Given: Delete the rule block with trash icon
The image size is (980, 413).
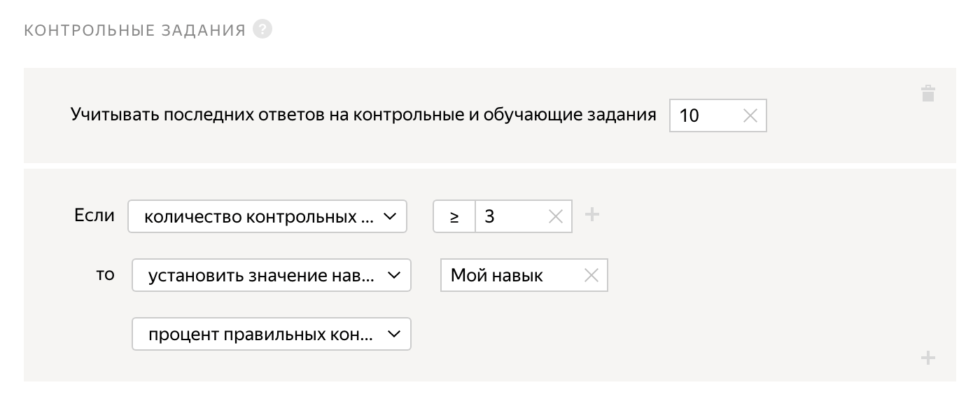Looking at the screenshot, I should pos(928,94).
